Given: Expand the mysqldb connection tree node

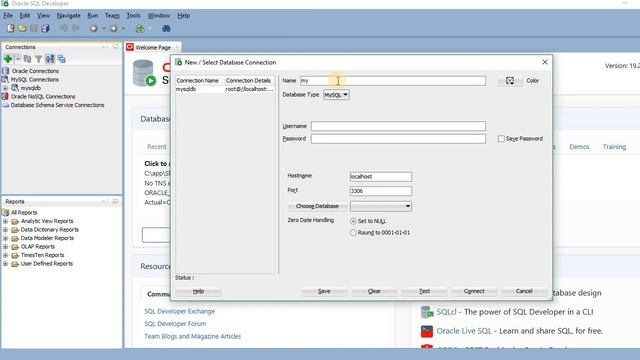Looking at the screenshot, I should click(5, 88).
